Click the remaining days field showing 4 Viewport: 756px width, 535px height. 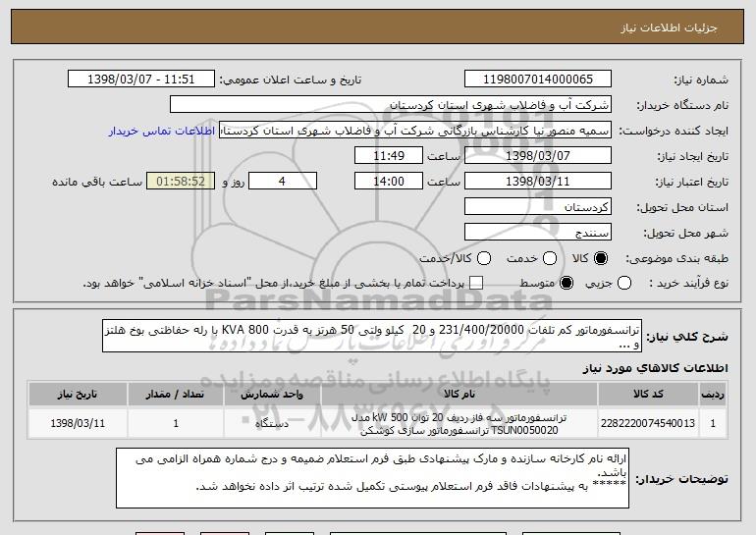click(x=283, y=182)
